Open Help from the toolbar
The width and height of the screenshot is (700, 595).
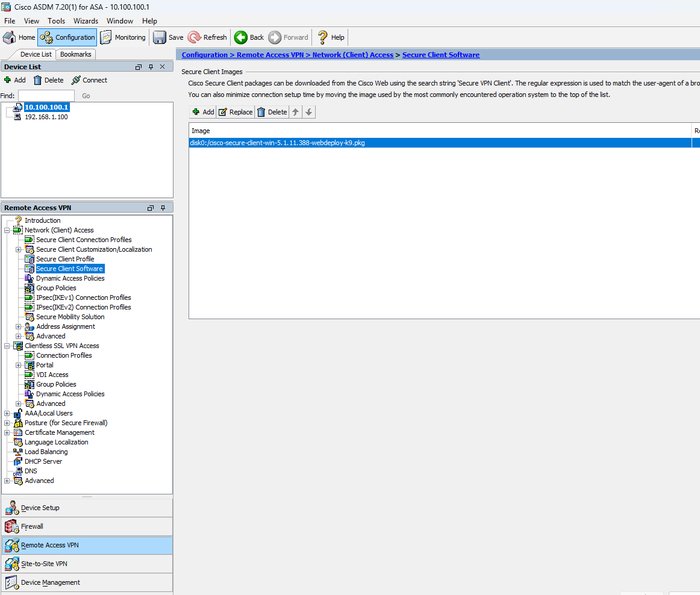[x=331, y=37]
